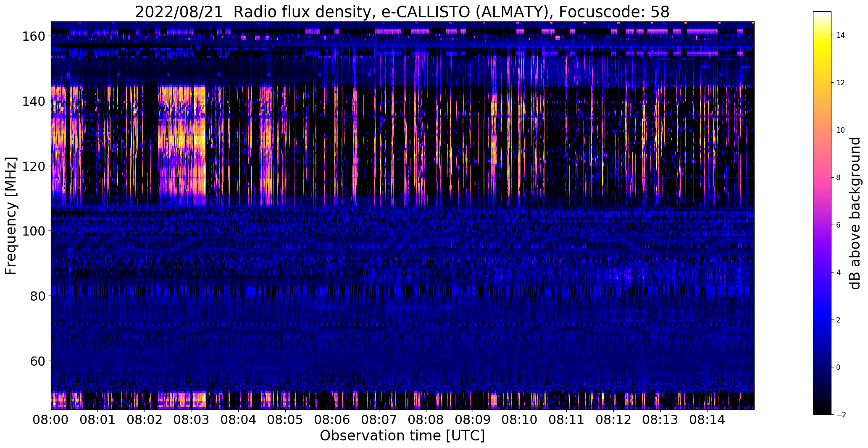Click the colorbar tick label 4
The image size is (868, 448).
pos(838,272)
